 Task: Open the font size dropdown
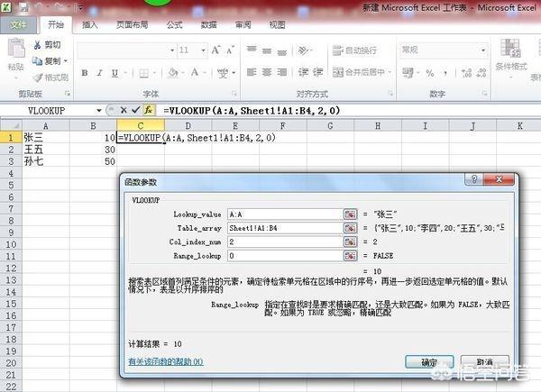pos(204,50)
